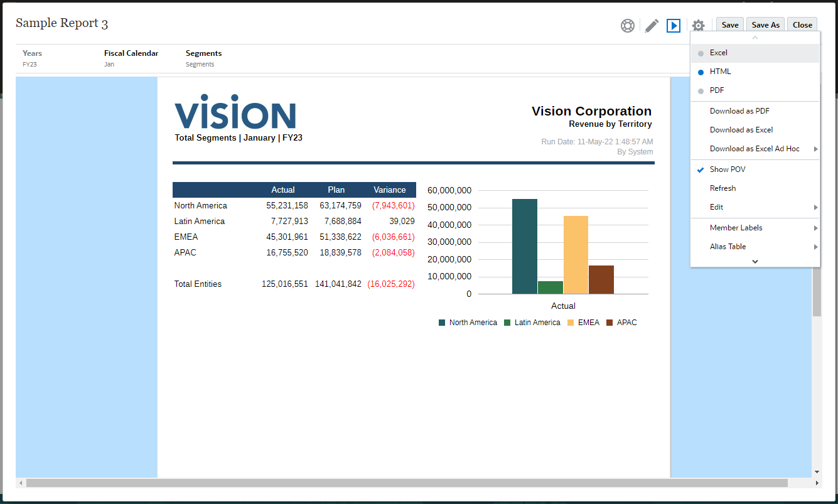Viewport: 838px width, 504px height.
Task: Click the POV wheel icon in the toolbar
Action: tap(628, 26)
